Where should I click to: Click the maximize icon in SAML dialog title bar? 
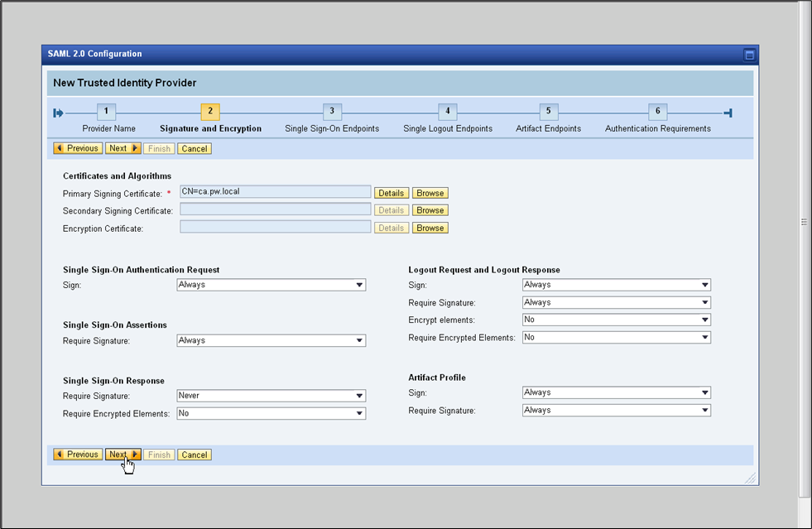pyautogui.click(x=749, y=55)
